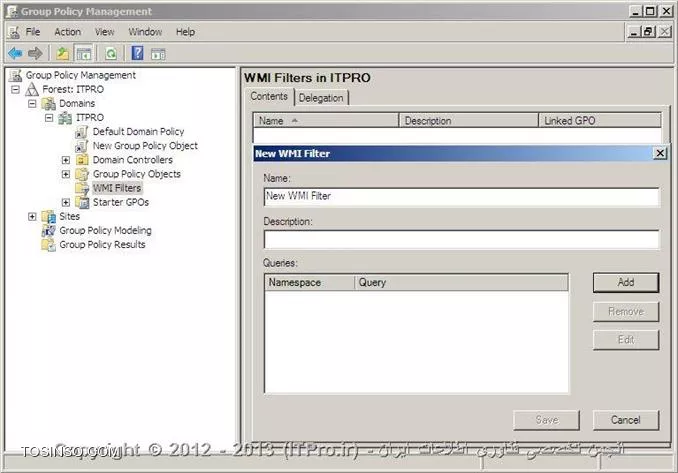Click the Remove query button
Image resolution: width=678 pixels, height=473 pixels.
click(x=626, y=311)
